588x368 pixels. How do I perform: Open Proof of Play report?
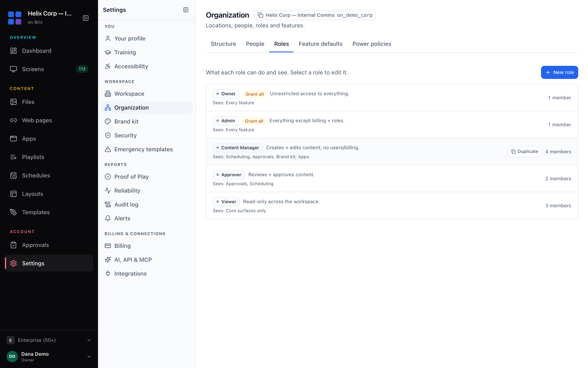pyautogui.click(x=147, y=177)
